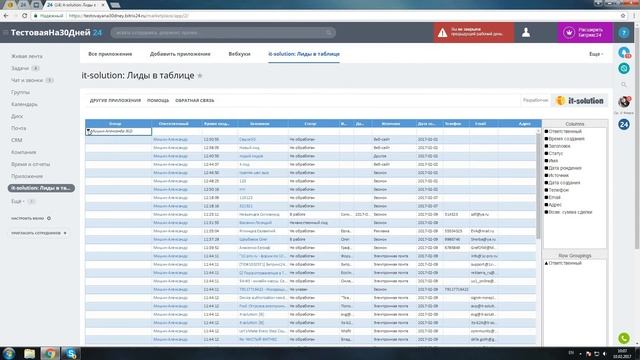The height and width of the screenshot is (360, 640).
Task: Open «Приложения» in the sidebar
Action: coord(27,176)
